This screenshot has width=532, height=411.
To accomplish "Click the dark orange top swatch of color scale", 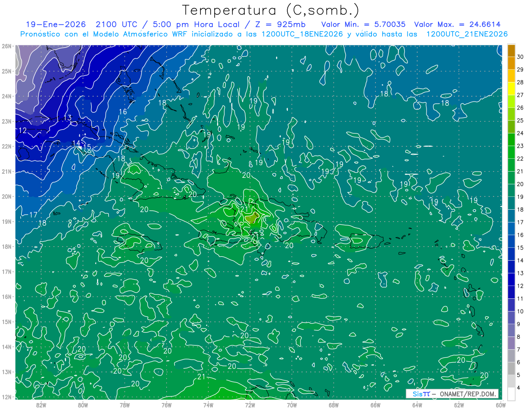I will tap(511, 51).
